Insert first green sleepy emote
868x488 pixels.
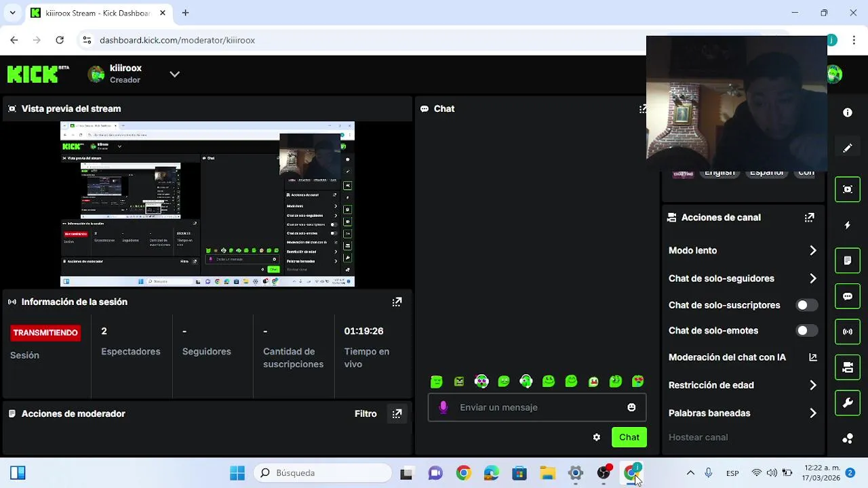(x=437, y=382)
